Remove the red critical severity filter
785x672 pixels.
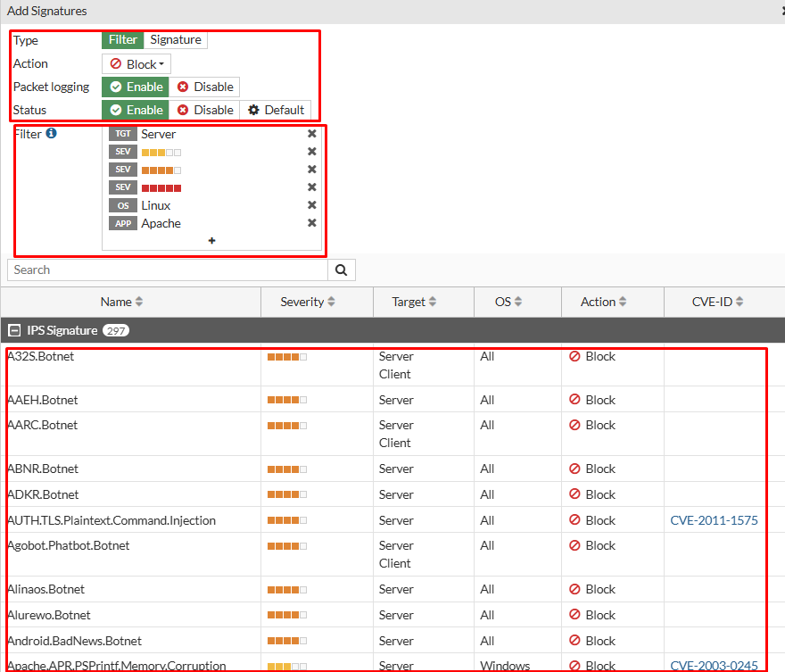pyautogui.click(x=311, y=187)
